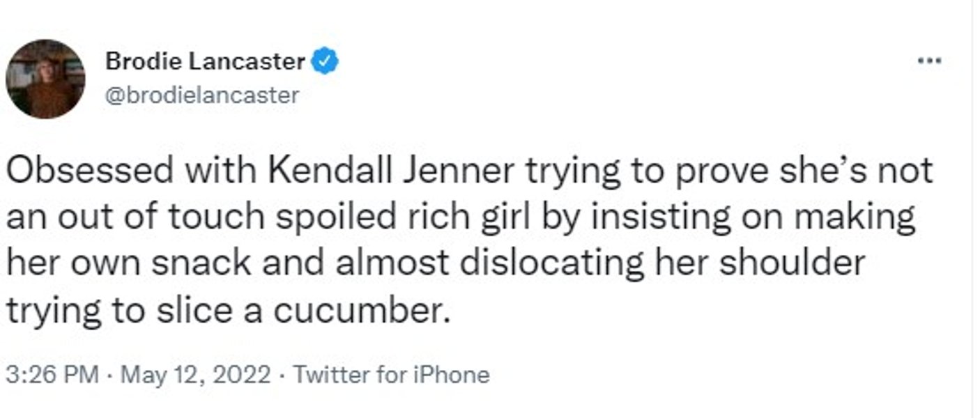The image size is (980, 418).
Task: Click Brodie Lancaster's profile avatar
Action: pos(45,79)
